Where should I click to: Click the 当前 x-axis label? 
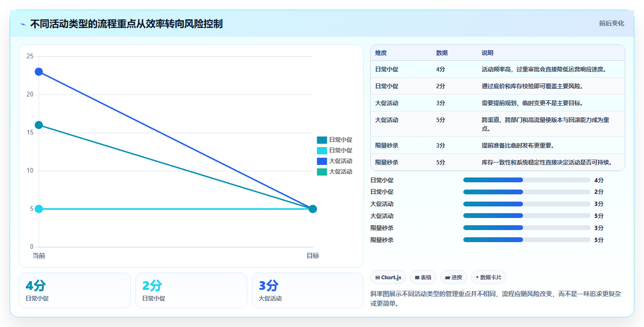pos(39,256)
